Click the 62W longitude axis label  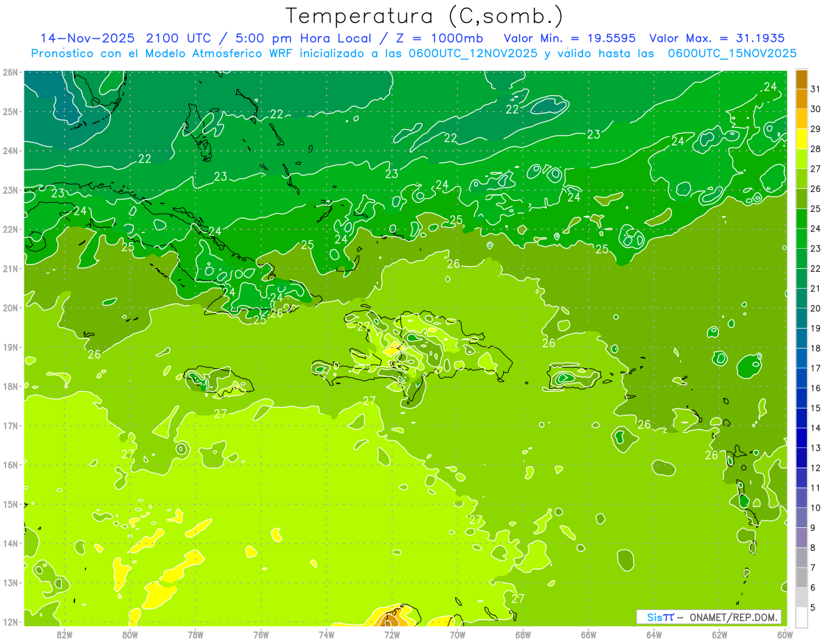click(x=720, y=634)
